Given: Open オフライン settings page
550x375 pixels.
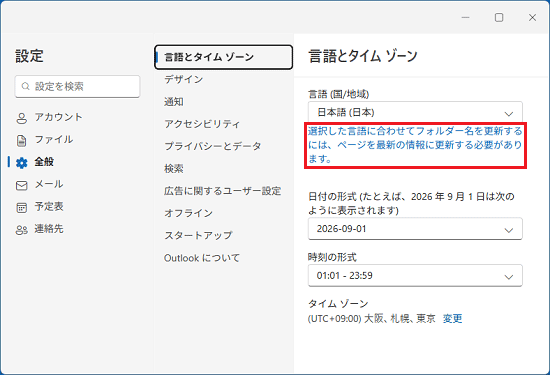Looking at the screenshot, I should click(x=188, y=213).
